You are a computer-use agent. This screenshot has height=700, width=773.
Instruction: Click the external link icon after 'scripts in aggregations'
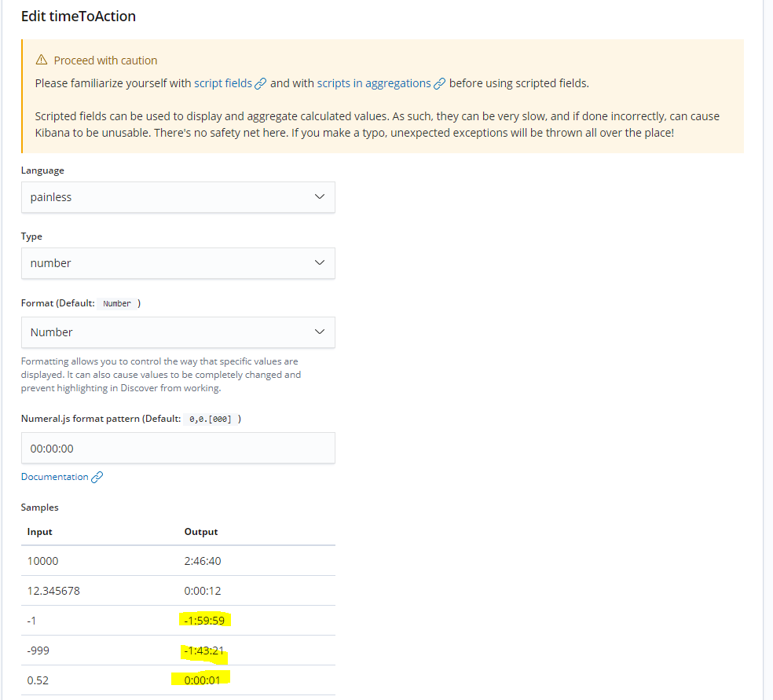click(440, 82)
